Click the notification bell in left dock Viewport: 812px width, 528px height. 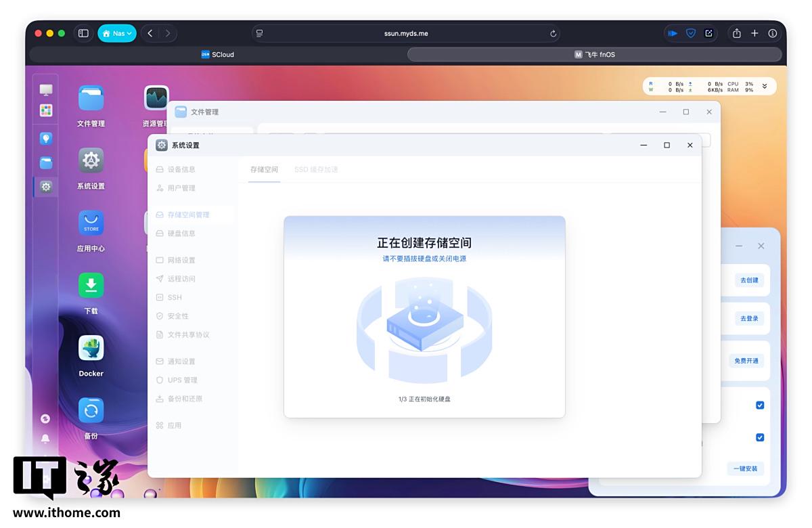[x=45, y=439]
